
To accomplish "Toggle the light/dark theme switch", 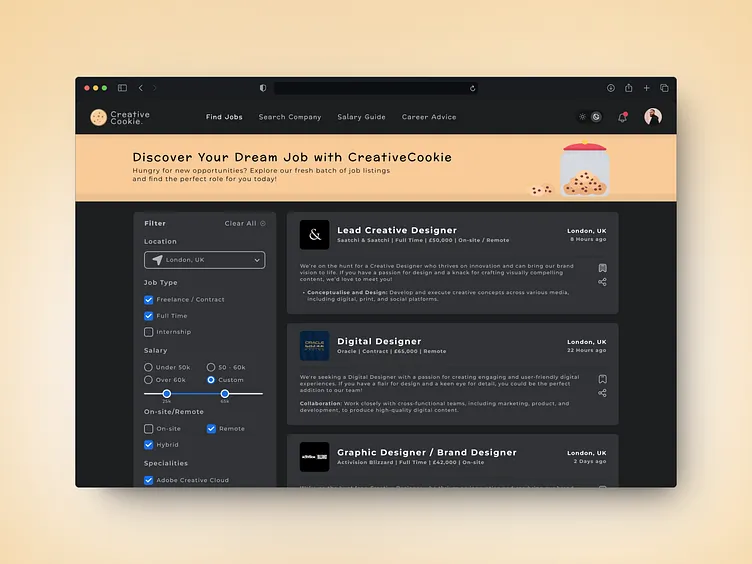I will (x=590, y=117).
